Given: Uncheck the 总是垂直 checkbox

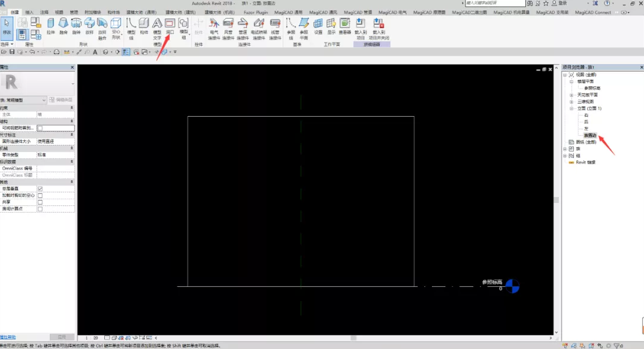Looking at the screenshot, I should coord(40,189).
